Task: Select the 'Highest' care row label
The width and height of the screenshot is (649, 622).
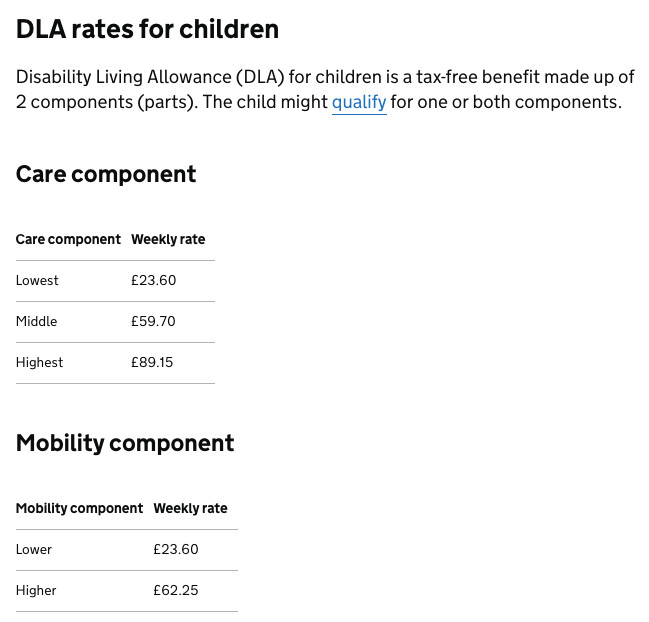Action: 39,363
